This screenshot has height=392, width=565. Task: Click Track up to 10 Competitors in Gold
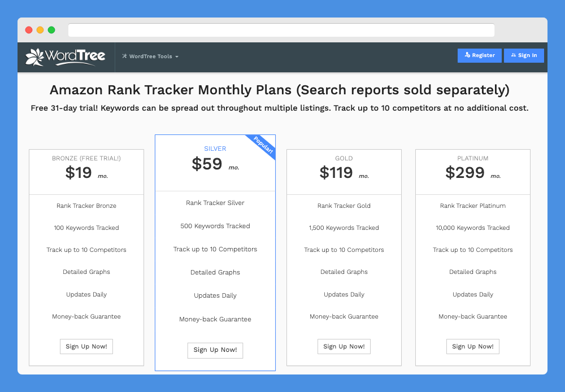click(x=344, y=250)
